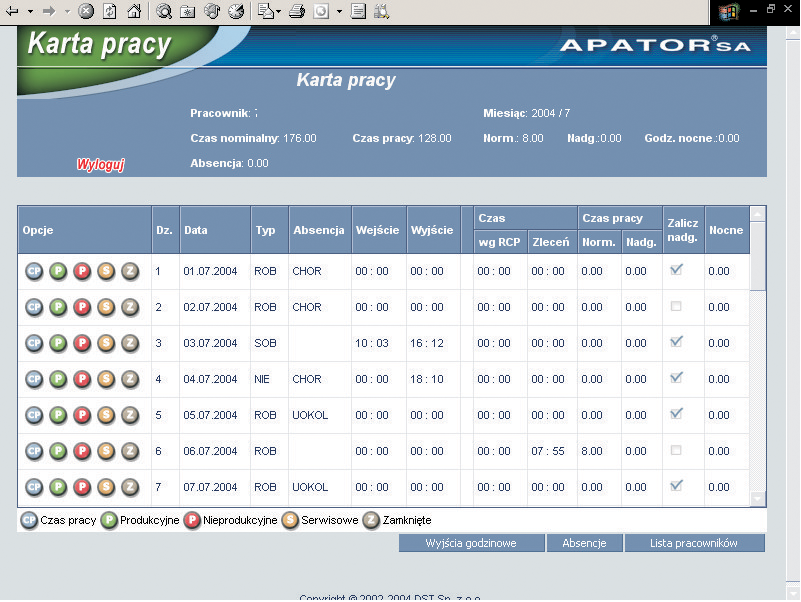Go to the browser Home page icon
Viewport: 801px width, 602px height.
click(134, 12)
